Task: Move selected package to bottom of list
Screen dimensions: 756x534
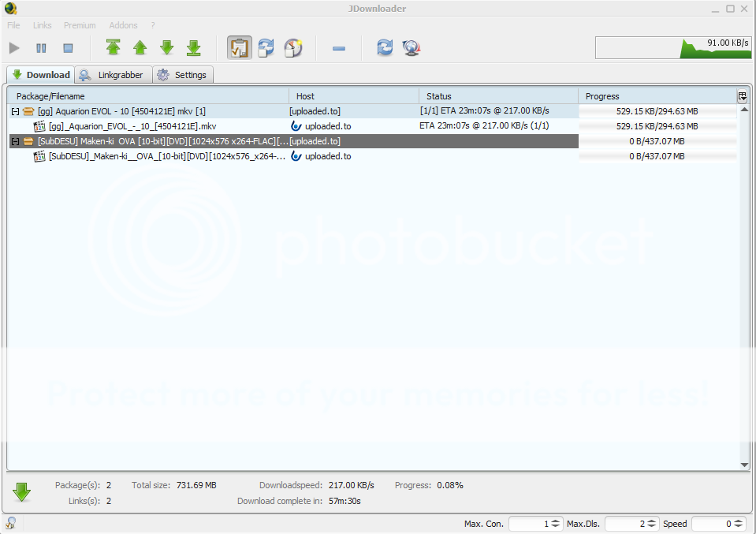Action: [x=194, y=48]
